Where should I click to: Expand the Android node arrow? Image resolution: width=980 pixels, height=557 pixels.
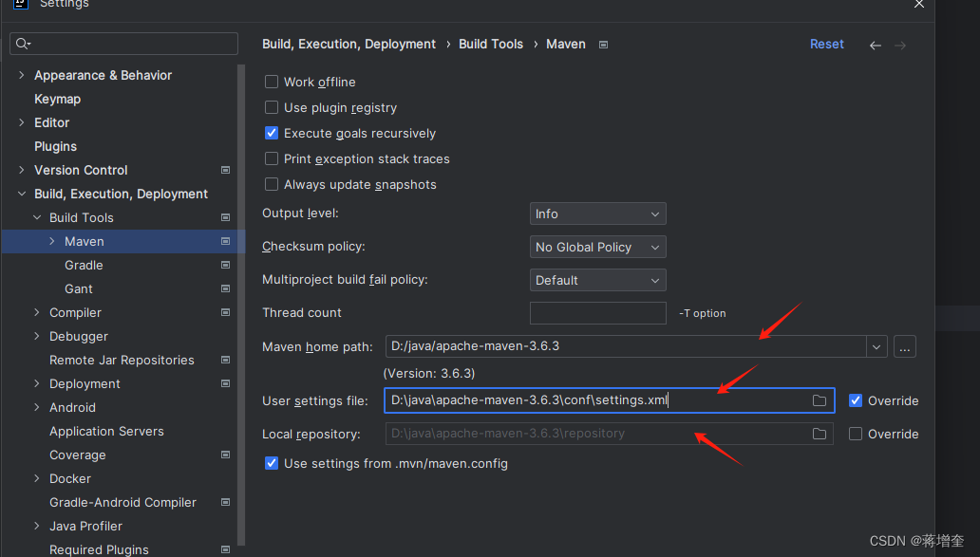[x=36, y=407]
